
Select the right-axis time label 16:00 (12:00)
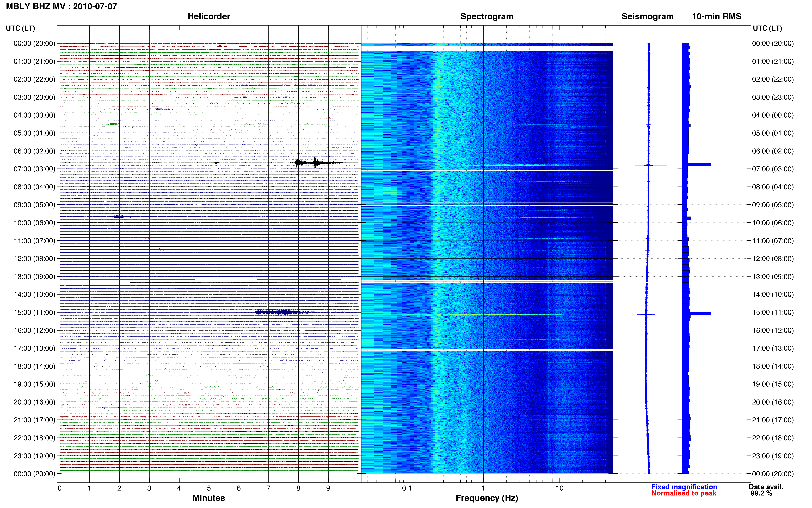tap(773, 331)
